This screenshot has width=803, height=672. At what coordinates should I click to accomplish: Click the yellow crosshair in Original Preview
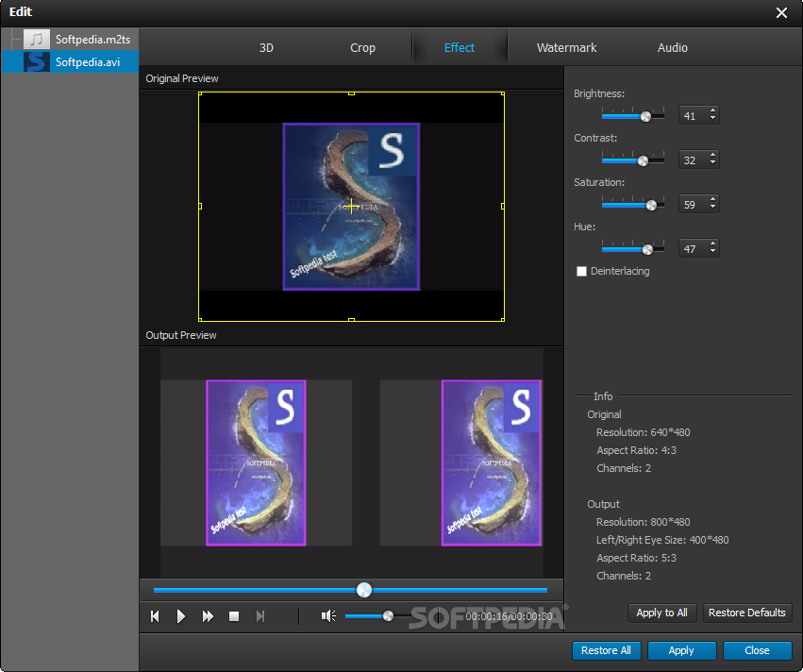(x=351, y=206)
